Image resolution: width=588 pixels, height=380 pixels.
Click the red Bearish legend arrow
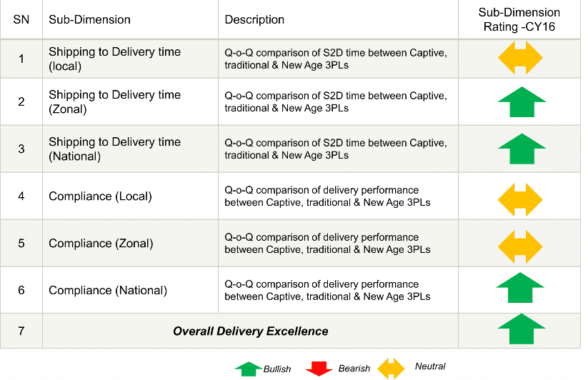(x=319, y=369)
